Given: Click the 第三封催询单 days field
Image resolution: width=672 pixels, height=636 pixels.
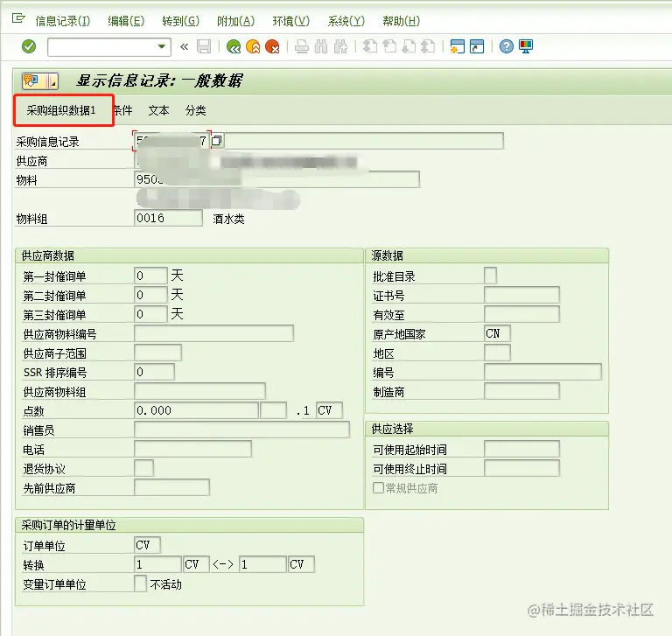Looking at the screenshot, I should 150,314.
